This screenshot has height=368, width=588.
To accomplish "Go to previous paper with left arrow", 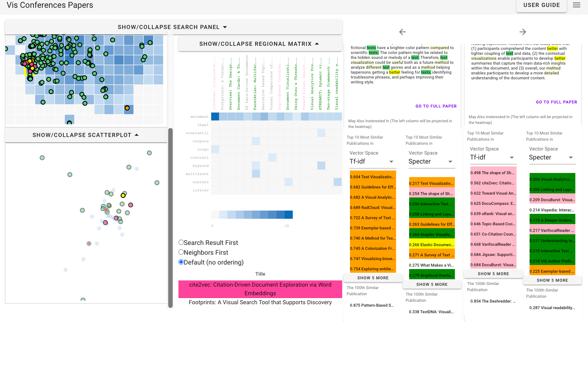I will 403,32.
